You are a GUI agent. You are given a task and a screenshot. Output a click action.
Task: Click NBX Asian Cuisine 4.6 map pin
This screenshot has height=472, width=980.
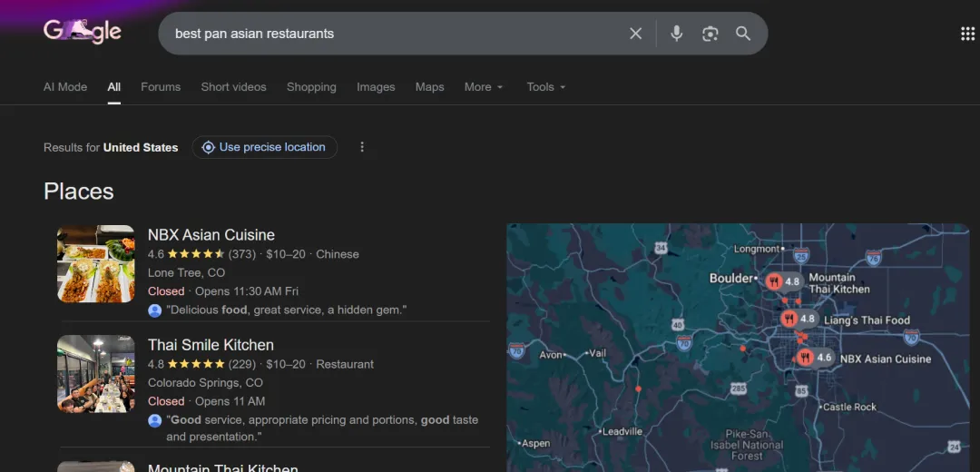coord(815,358)
